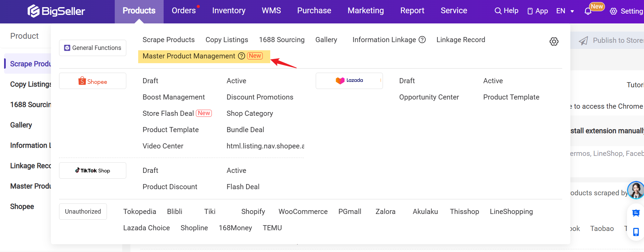Open Copy Listings in the menu
Viewport: 644px width, 252px height.
[227, 40]
